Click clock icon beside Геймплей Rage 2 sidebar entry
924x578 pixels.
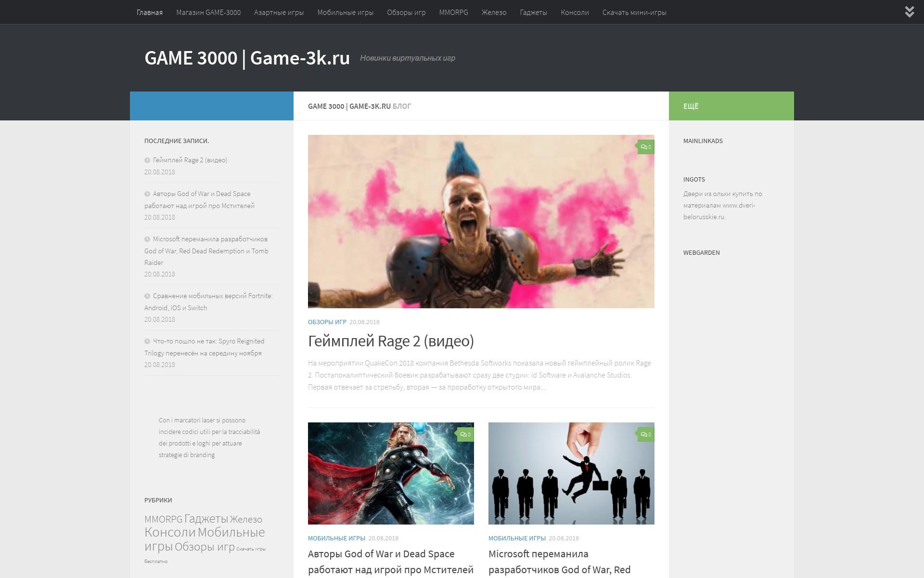[x=147, y=160]
